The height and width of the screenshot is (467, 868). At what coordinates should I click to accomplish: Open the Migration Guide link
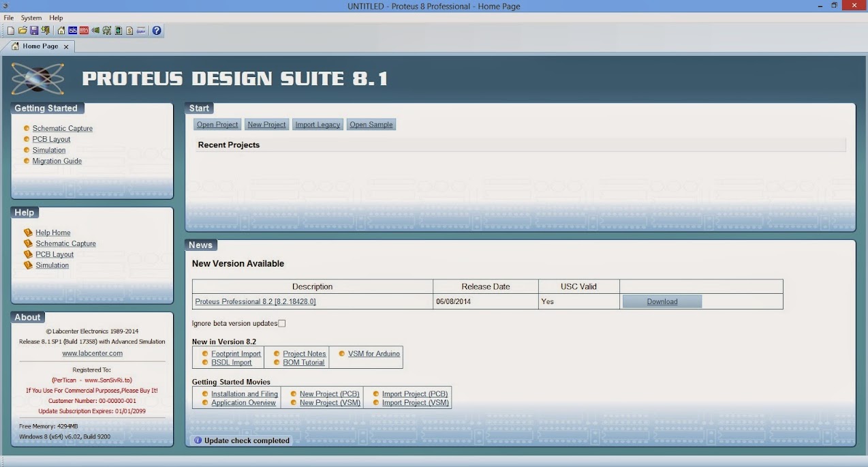coord(57,161)
